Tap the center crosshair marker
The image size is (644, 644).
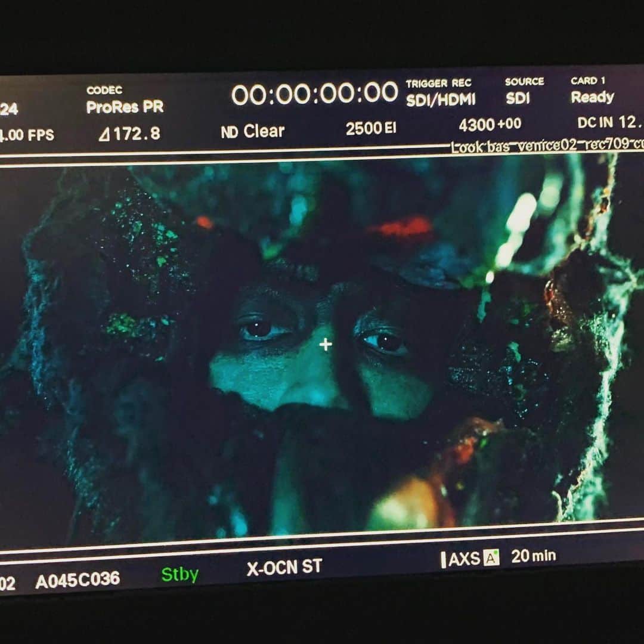(326, 344)
